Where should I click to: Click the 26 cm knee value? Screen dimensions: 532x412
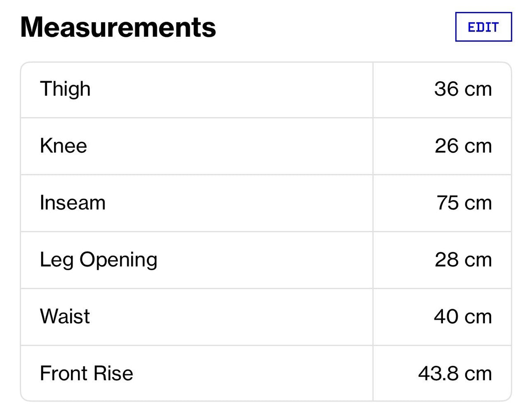pyautogui.click(x=463, y=146)
